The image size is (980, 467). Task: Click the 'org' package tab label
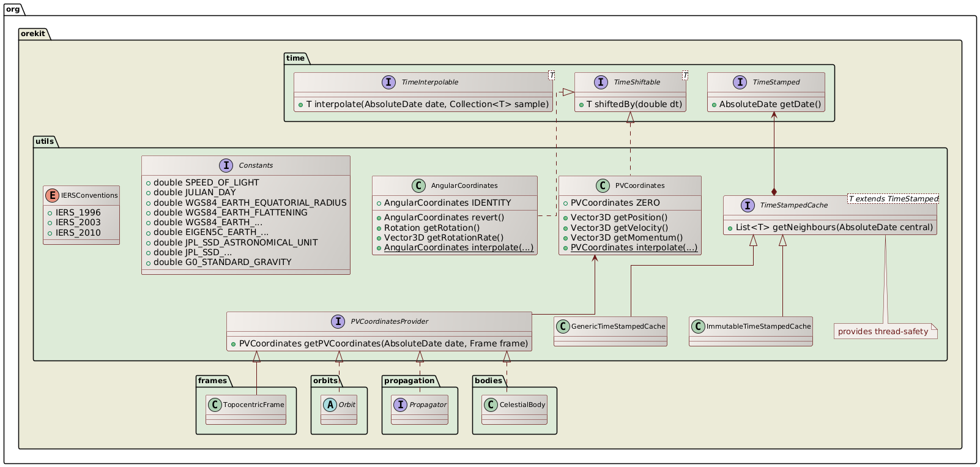[x=13, y=9]
